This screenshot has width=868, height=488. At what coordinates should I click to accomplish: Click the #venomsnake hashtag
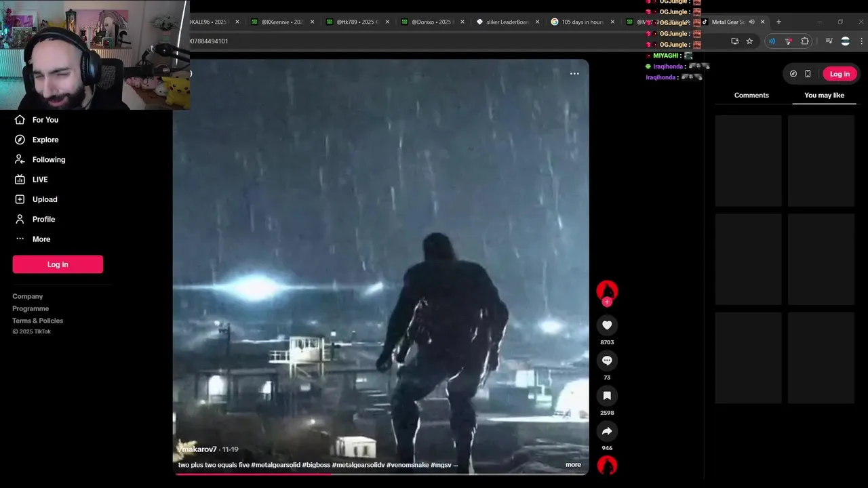[x=408, y=465]
